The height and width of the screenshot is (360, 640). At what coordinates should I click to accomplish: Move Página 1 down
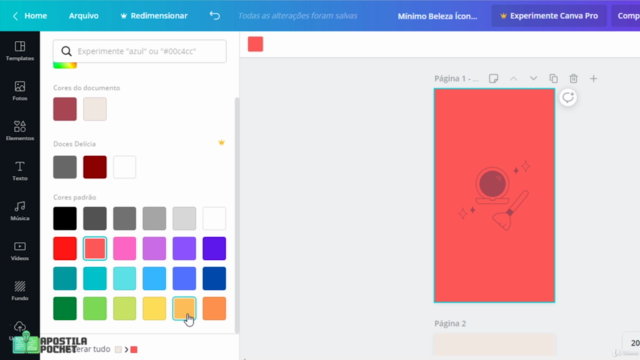point(533,78)
